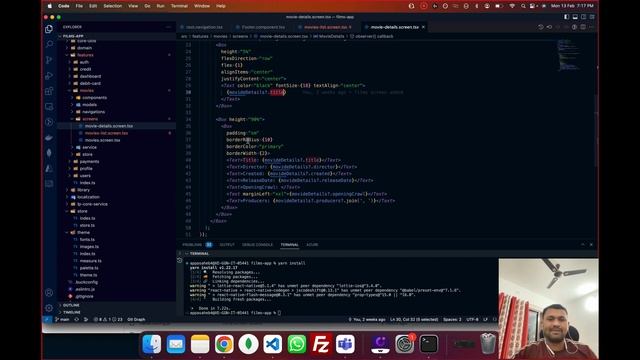Open the Remote Explorer view
Screen dimensions: 640x360
point(49,107)
